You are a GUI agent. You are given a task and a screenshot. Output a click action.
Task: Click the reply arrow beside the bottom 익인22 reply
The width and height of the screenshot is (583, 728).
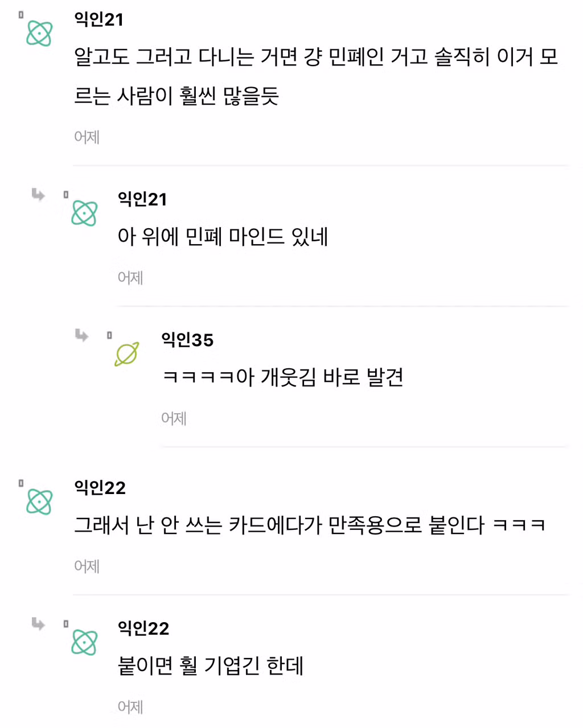tap(38, 624)
